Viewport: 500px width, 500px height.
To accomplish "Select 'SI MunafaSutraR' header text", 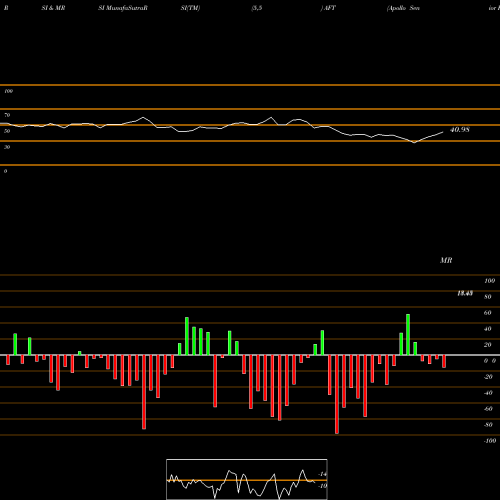I will tap(123, 8).
